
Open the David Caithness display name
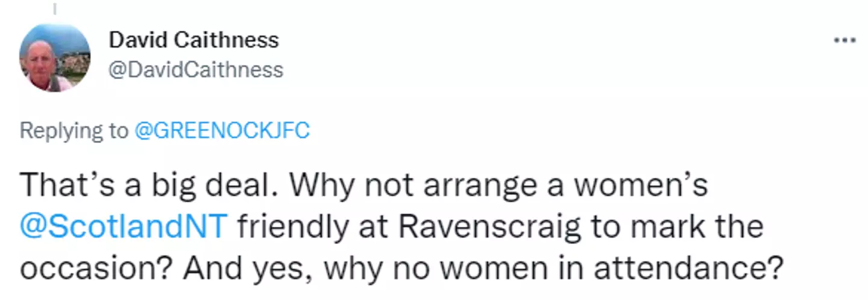point(193,40)
